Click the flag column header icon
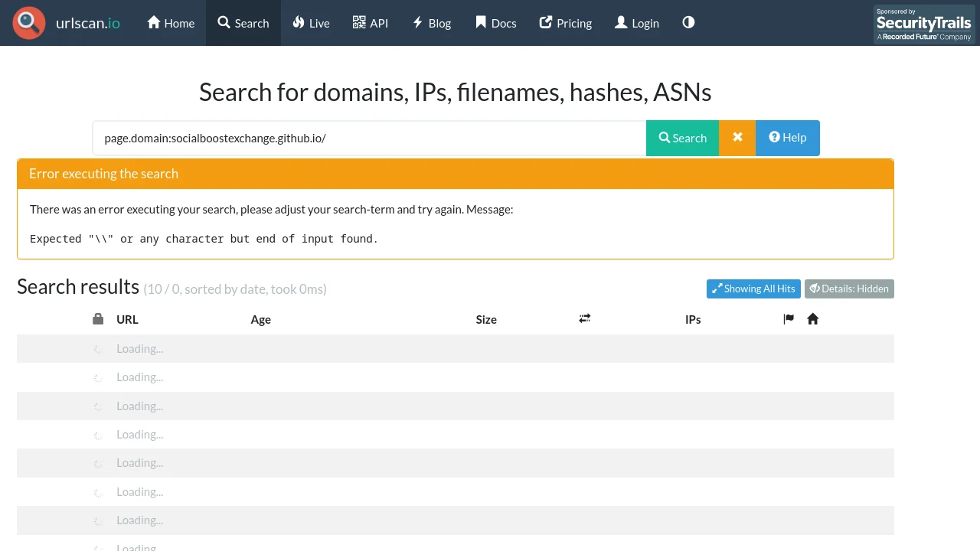This screenshot has height=551, width=980. (789, 319)
